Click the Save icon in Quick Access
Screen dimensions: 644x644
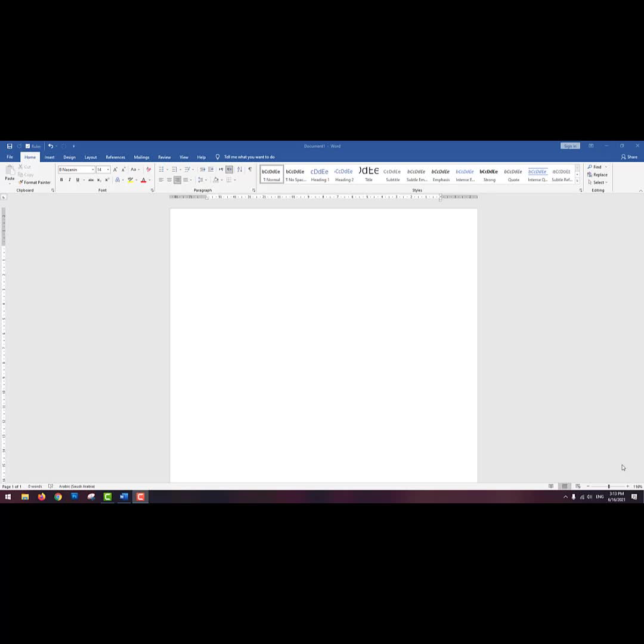(10, 146)
